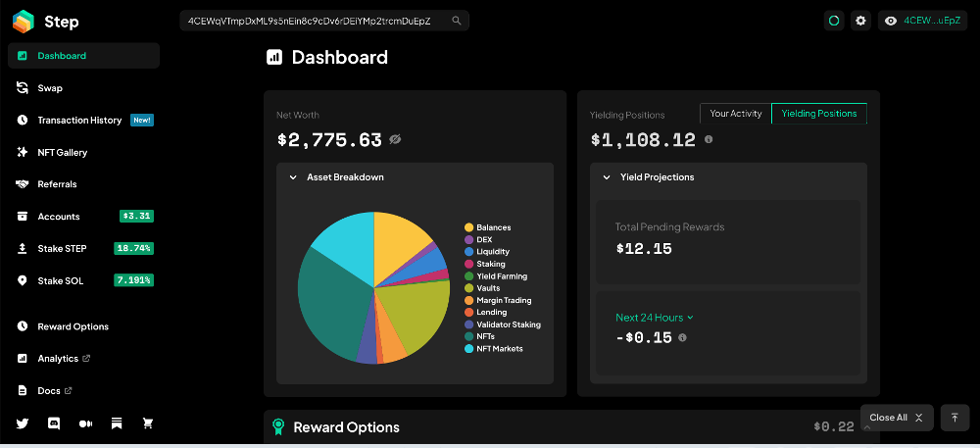Toggle Yield Farming legend entry
Image resolution: width=980 pixels, height=448 pixels.
496,276
